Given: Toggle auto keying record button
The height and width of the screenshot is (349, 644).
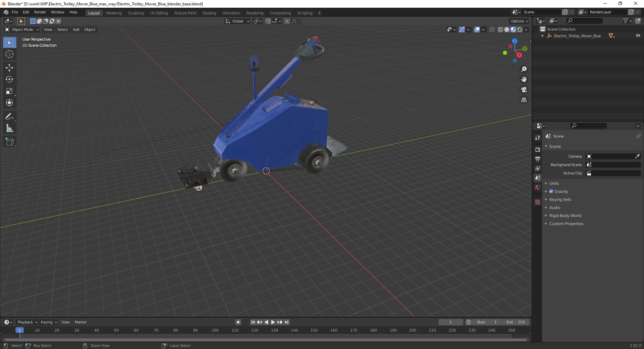Looking at the screenshot, I should (x=238, y=322).
